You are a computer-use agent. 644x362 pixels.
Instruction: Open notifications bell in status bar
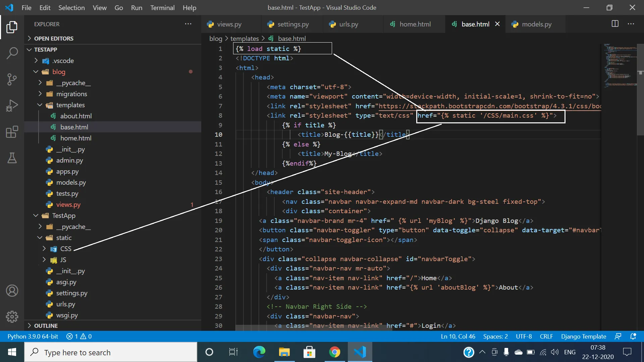tap(633, 336)
